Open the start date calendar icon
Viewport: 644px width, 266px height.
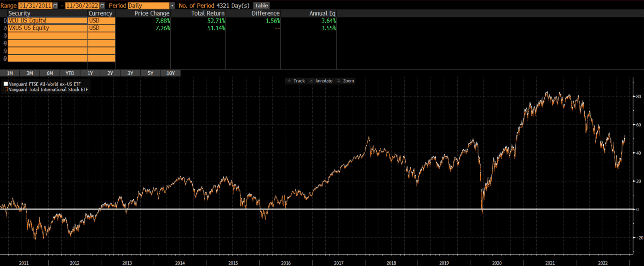[x=55, y=6]
